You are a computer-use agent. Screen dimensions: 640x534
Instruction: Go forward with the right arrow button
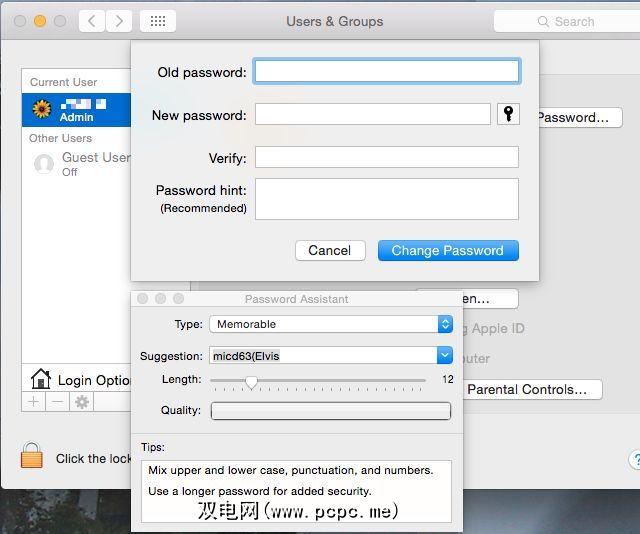tap(119, 21)
